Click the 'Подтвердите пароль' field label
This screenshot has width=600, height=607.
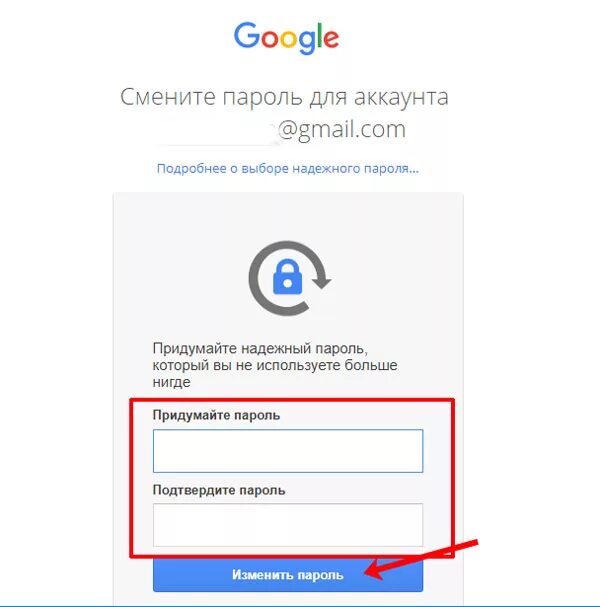pos(219,490)
